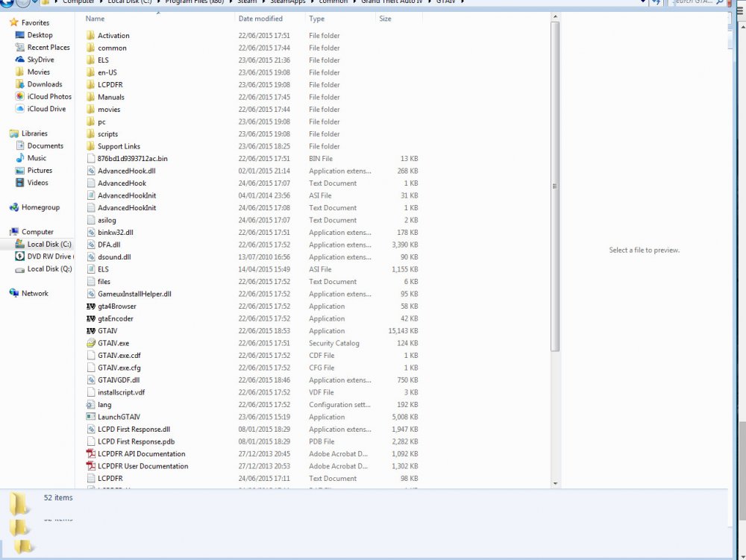
Task: Click the gtaEncoder application icon
Action: [91, 318]
